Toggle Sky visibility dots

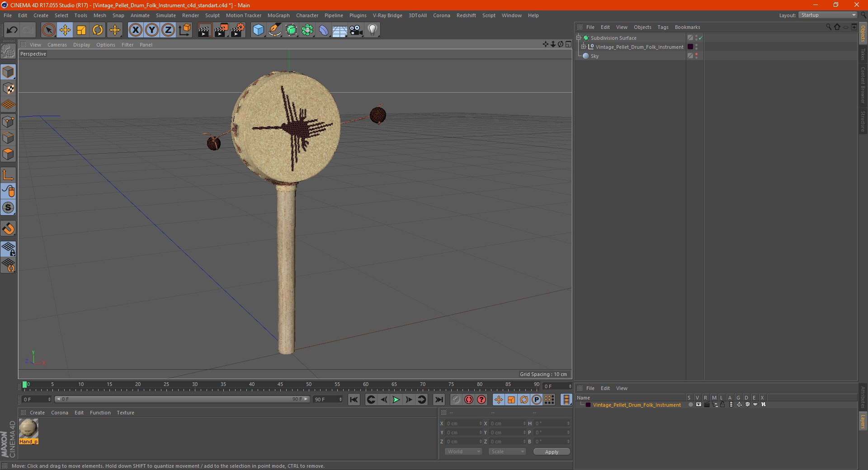696,56
